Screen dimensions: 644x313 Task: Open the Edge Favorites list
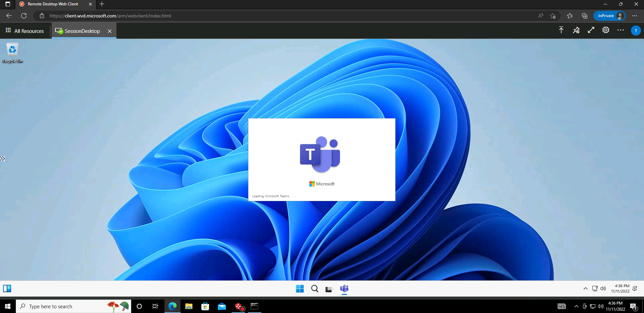pyautogui.click(x=570, y=16)
